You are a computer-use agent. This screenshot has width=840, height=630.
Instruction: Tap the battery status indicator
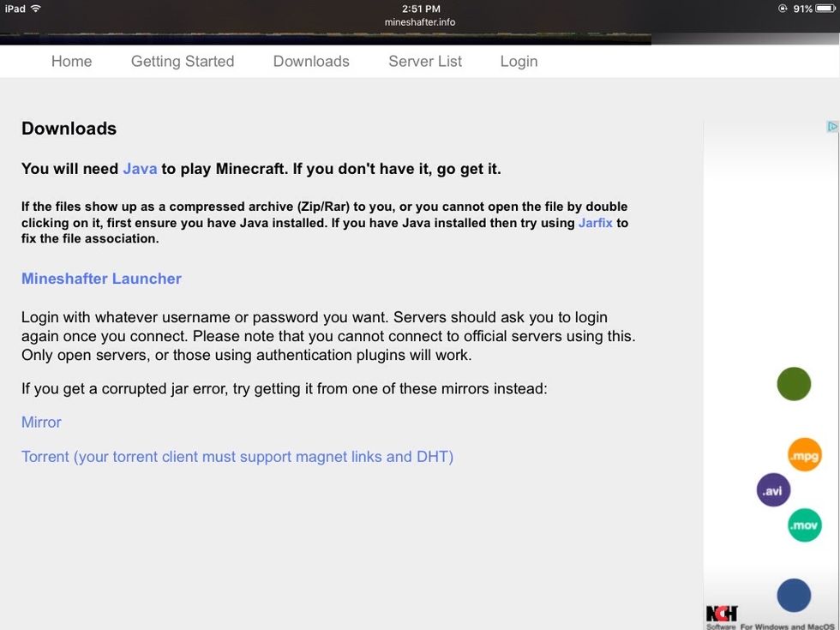(825, 9)
